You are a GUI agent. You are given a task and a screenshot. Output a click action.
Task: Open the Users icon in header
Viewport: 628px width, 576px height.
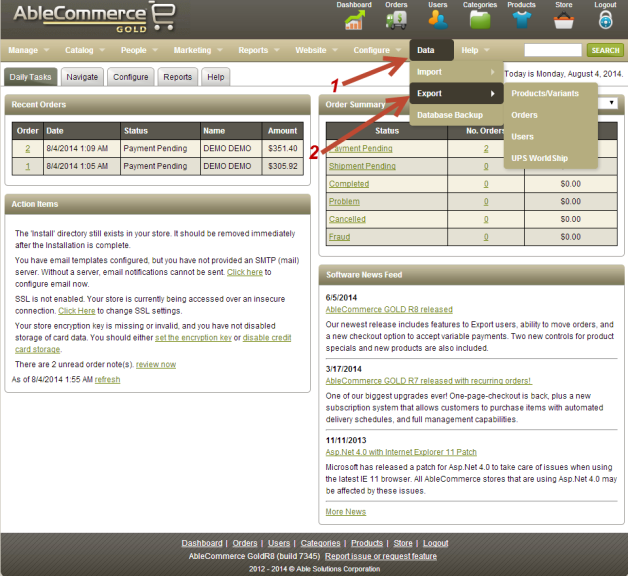438,18
